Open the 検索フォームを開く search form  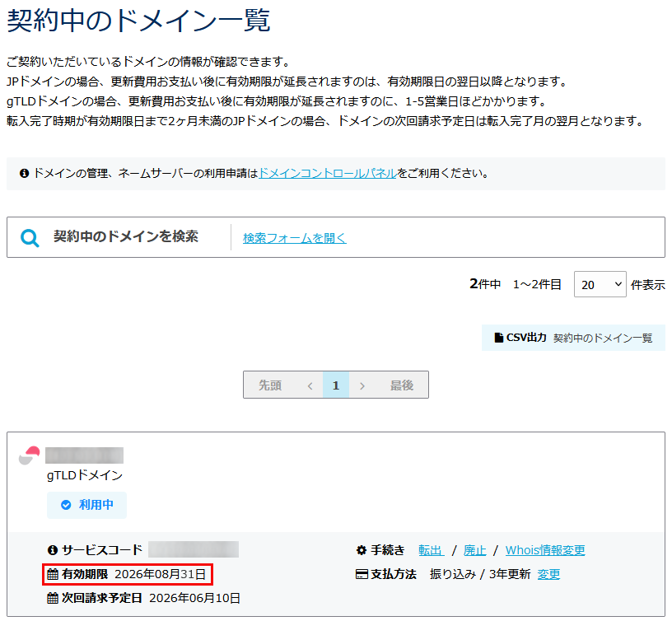pyautogui.click(x=292, y=238)
